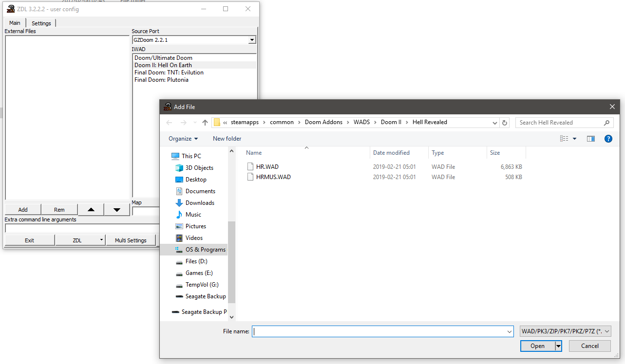This screenshot has height=364, width=625.
Task: Navigate to common in the address bar
Action: (x=282, y=123)
